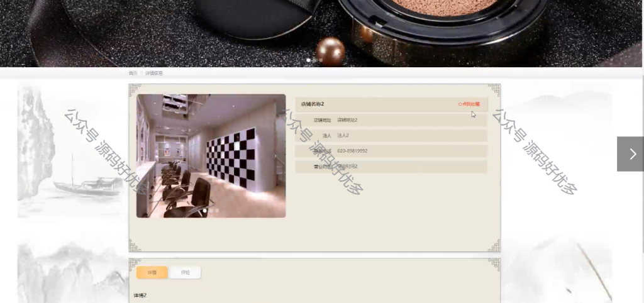
Task: Click the 详情信息 breadcrumb item
Action: point(154,73)
